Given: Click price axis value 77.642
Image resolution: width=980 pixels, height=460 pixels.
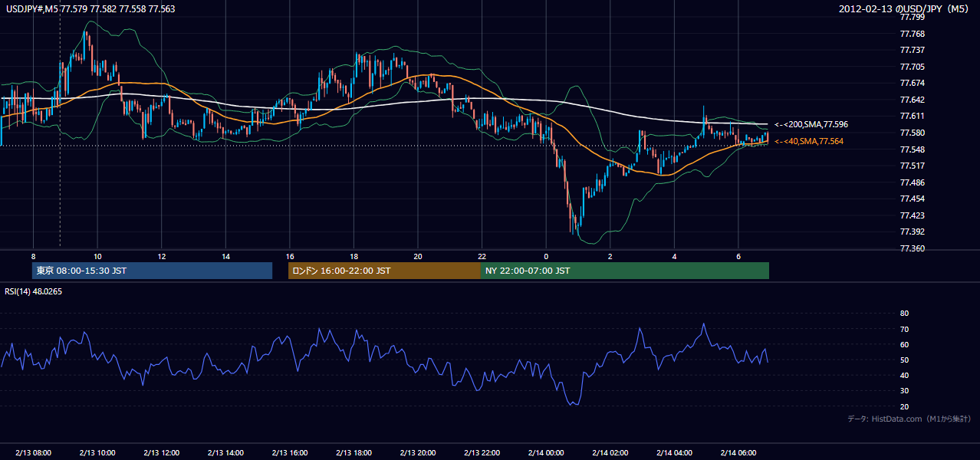Looking at the screenshot, I should coord(912,100).
